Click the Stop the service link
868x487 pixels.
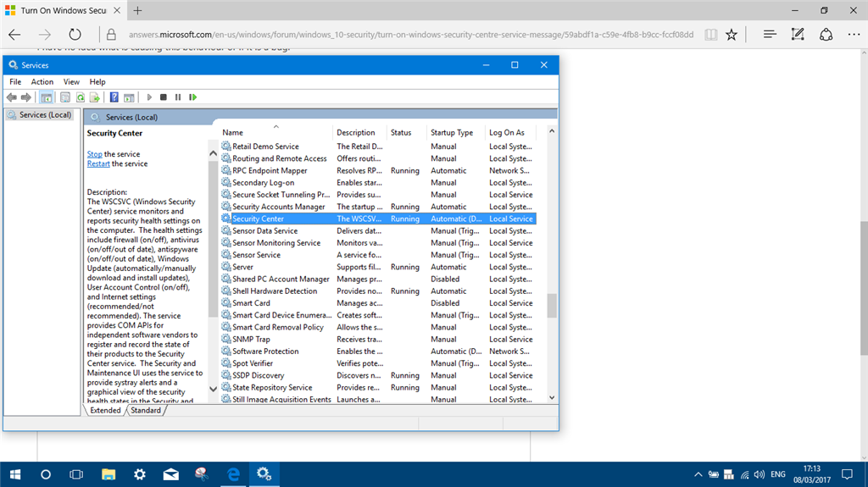tap(94, 154)
